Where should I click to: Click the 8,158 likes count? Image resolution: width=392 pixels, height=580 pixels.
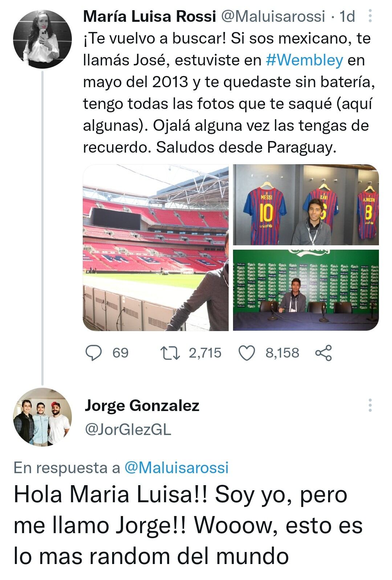pos(282,353)
